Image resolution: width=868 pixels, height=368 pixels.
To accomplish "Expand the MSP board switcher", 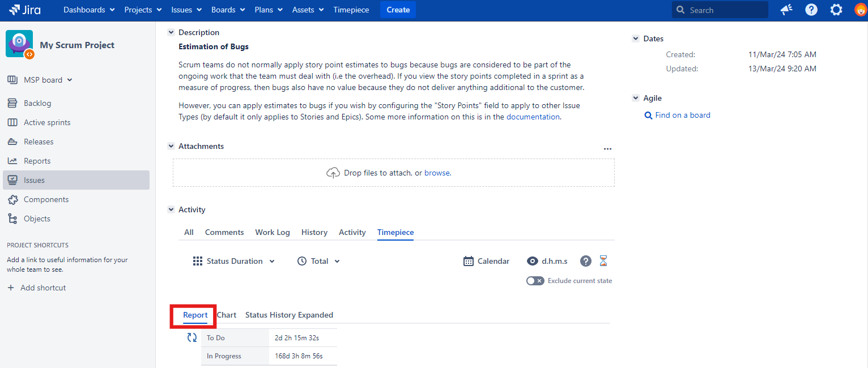I will (48, 80).
